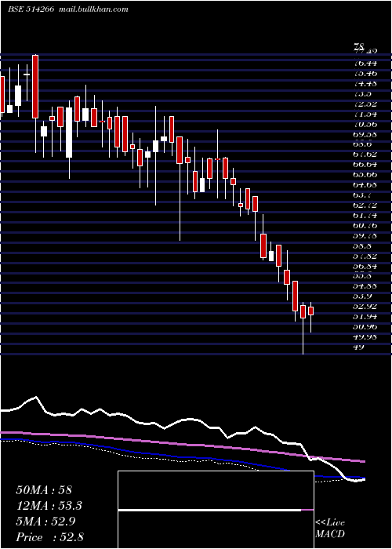
Task: Click the 51.94 axis value
Action: click(365, 317)
